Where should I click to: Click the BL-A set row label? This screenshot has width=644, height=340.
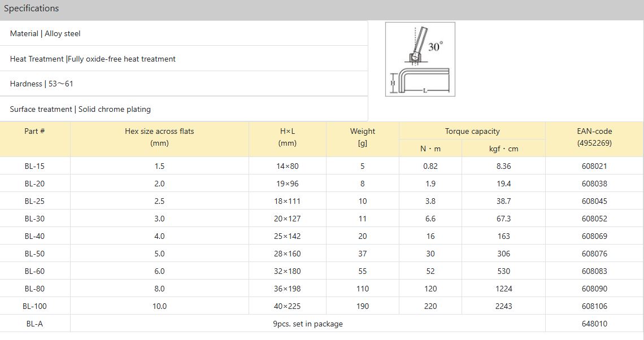34,324
